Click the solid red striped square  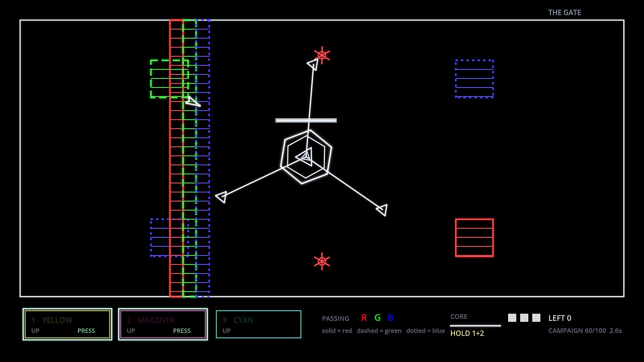click(474, 238)
